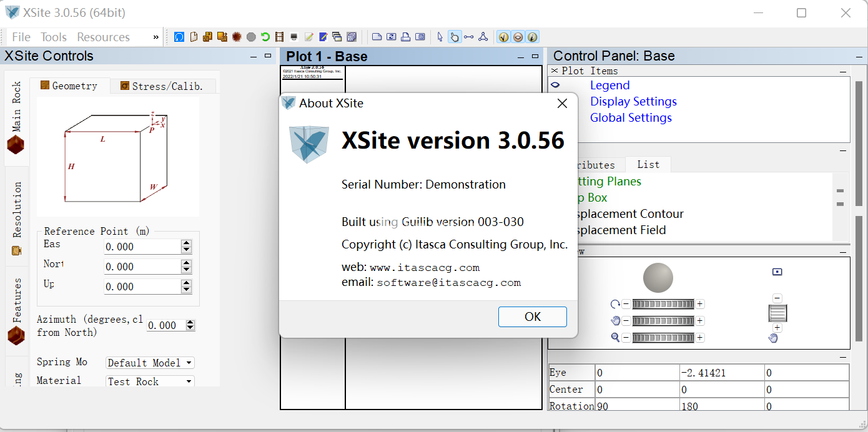Screen dimensions: 868x432
Task: Click the small monitor toolbar icon
Action: click(293, 37)
